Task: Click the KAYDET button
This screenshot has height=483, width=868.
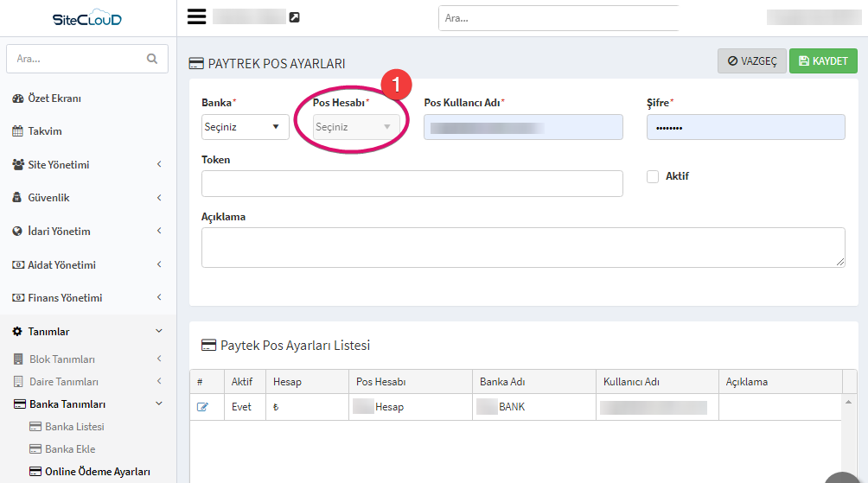Action: [823, 60]
